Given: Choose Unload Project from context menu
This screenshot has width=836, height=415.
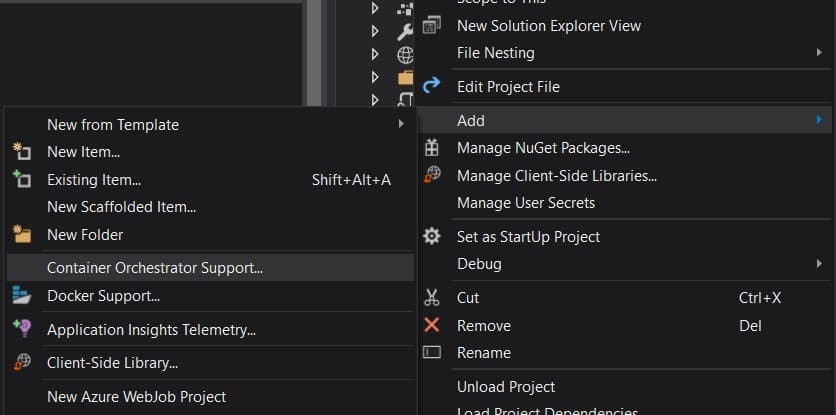Looking at the screenshot, I should pos(506,387).
